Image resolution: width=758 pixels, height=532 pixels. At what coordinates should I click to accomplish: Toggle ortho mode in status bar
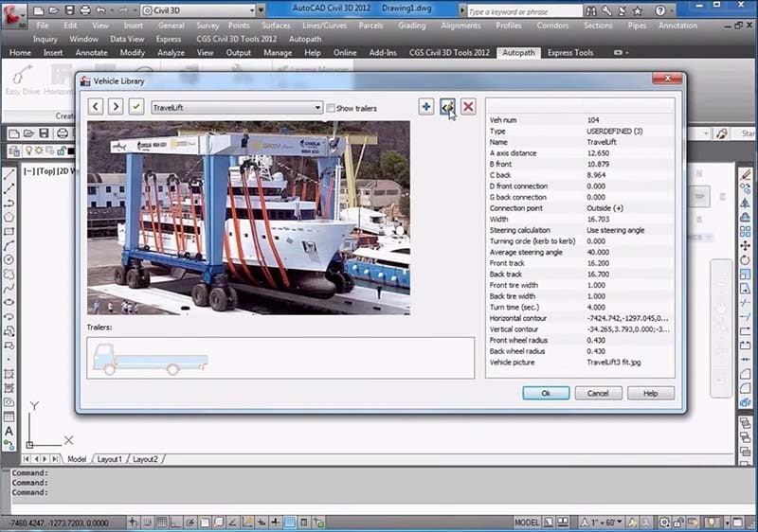175,523
